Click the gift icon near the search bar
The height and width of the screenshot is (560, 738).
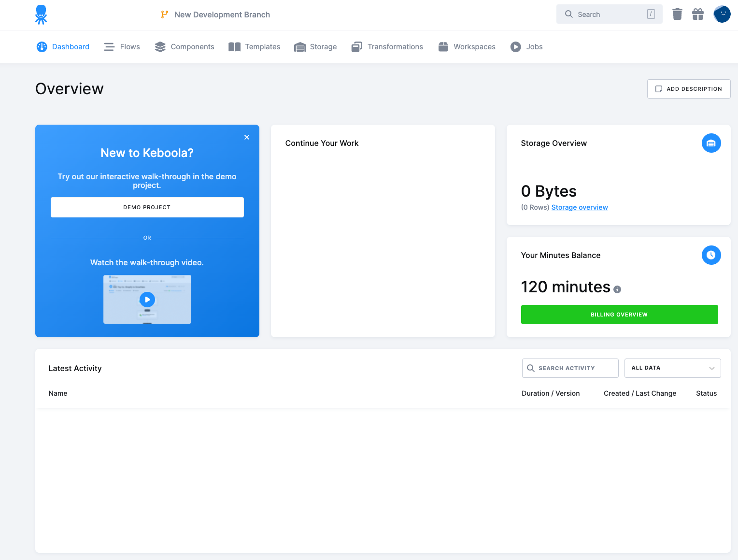(x=698, y=14)
